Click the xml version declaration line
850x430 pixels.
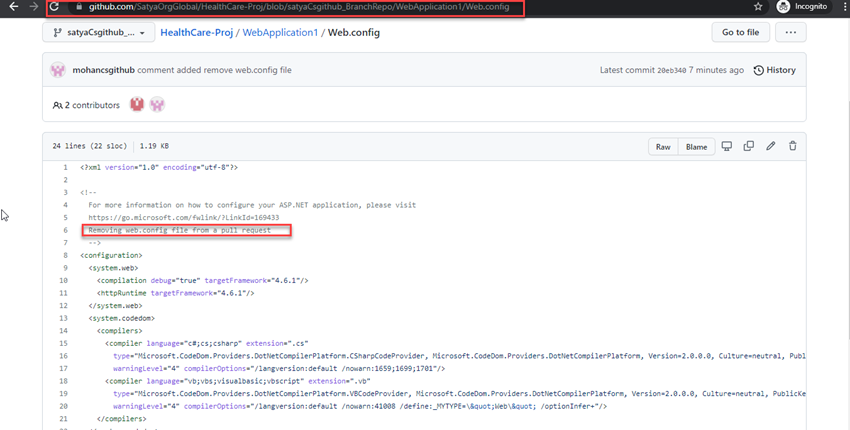click(x=159, y=168)
